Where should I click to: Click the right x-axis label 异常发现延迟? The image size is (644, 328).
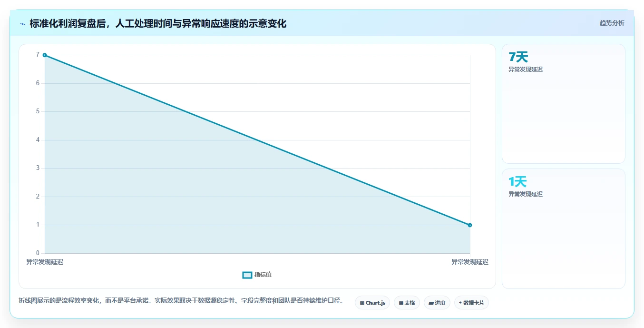coord(470,262)
